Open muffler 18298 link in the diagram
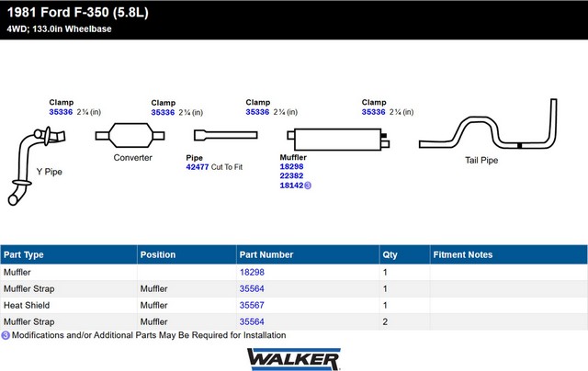 [x=291, y=167]
